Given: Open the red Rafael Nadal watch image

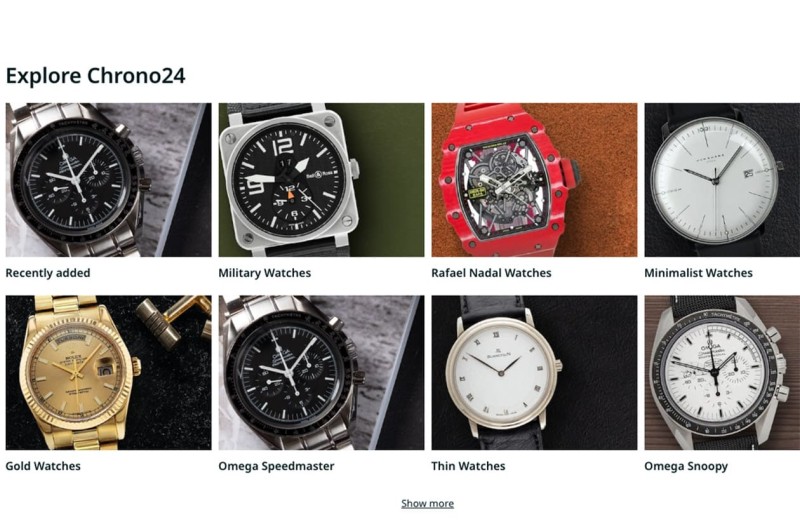Looking at the screenshot, I should pos(534,180).
